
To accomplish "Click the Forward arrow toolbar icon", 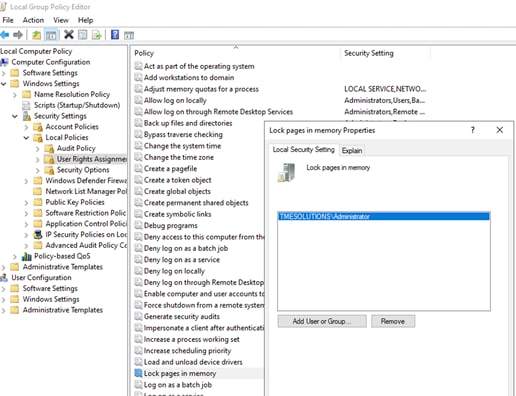I will coord(18,35).
